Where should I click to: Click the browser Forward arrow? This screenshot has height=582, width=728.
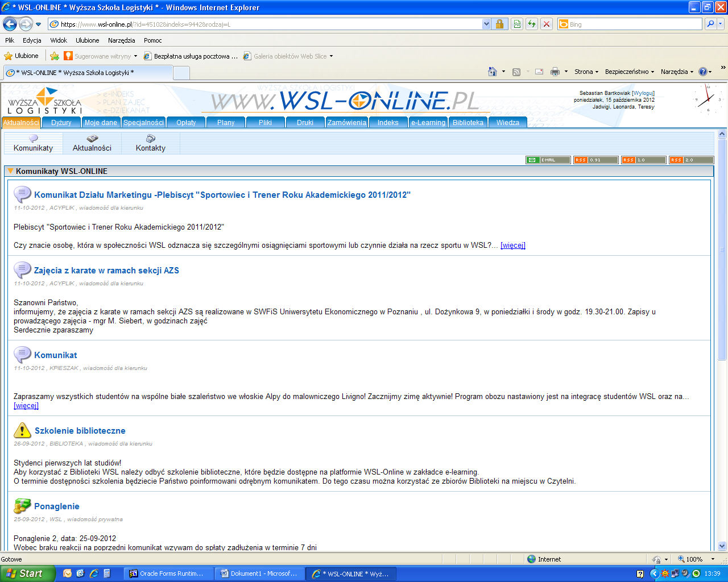pos(26,24)
